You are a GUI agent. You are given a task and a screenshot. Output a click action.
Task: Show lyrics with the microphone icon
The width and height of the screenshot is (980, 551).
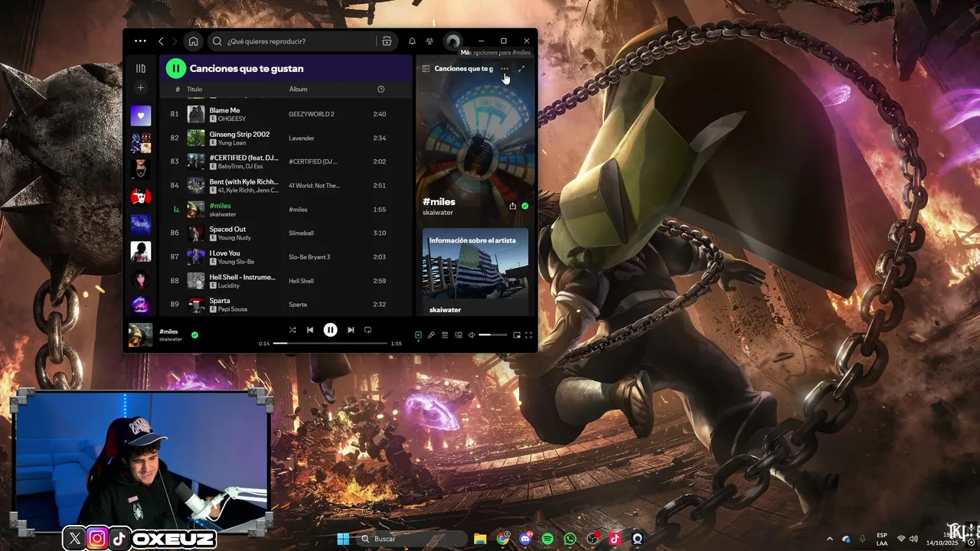tap(431, 334)
